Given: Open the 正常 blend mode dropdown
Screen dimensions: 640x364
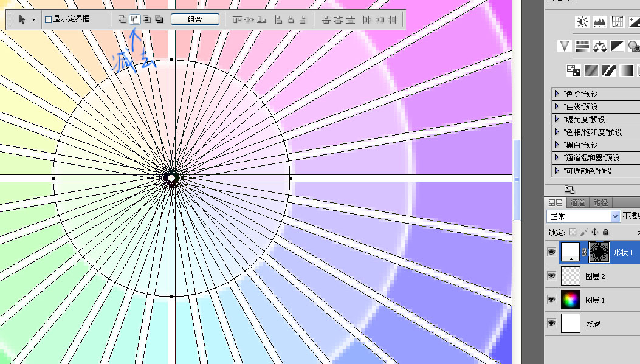Looking at the screenshot, I should (583, 216).
